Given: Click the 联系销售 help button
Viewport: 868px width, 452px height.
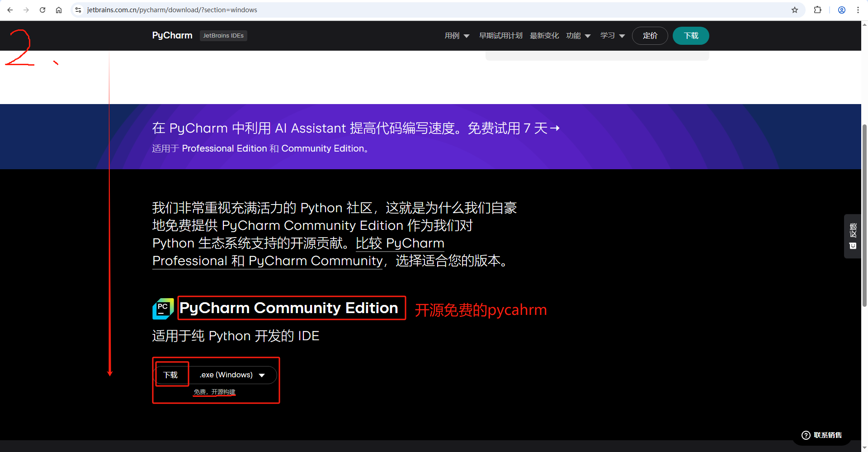Looking at the screenshot, I should click(822, 435).
